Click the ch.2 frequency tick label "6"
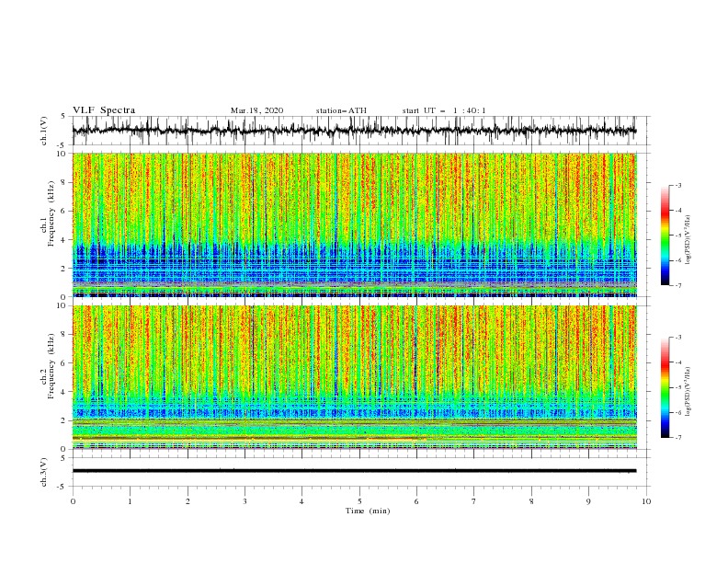The width and height of the screenshot is (728, 563). coord(64,363)
